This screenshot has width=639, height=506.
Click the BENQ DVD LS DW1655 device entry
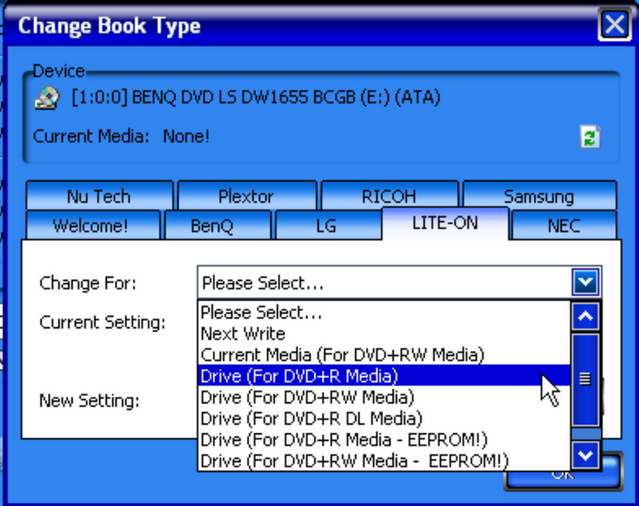[x=256, y=98]
